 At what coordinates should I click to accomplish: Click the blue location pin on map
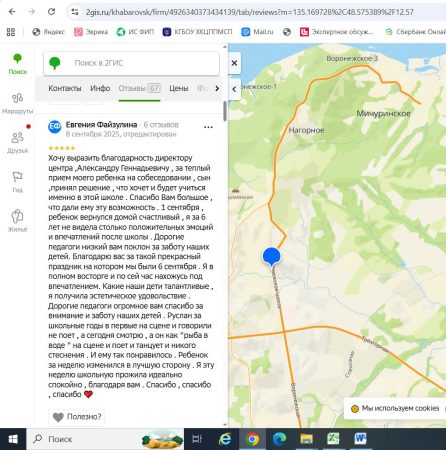(x=271, y=257)
